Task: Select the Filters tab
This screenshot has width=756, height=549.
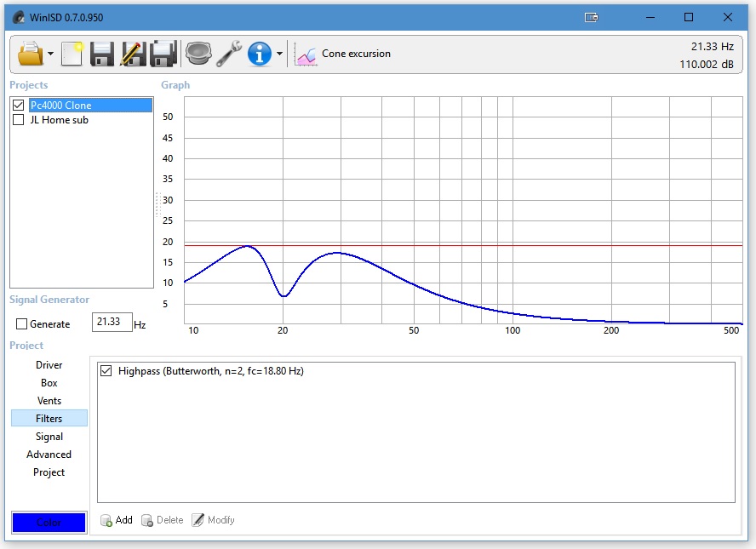Action: point(49,419)
